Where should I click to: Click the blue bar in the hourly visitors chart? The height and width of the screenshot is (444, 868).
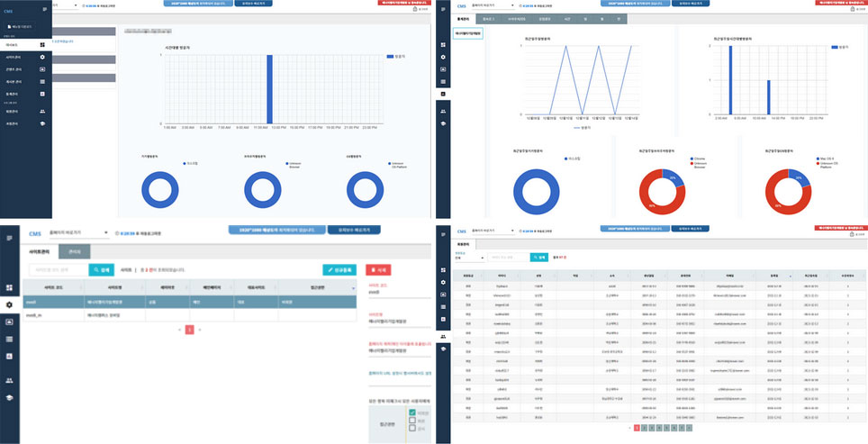pyautogui.click(x=269, y=88)
